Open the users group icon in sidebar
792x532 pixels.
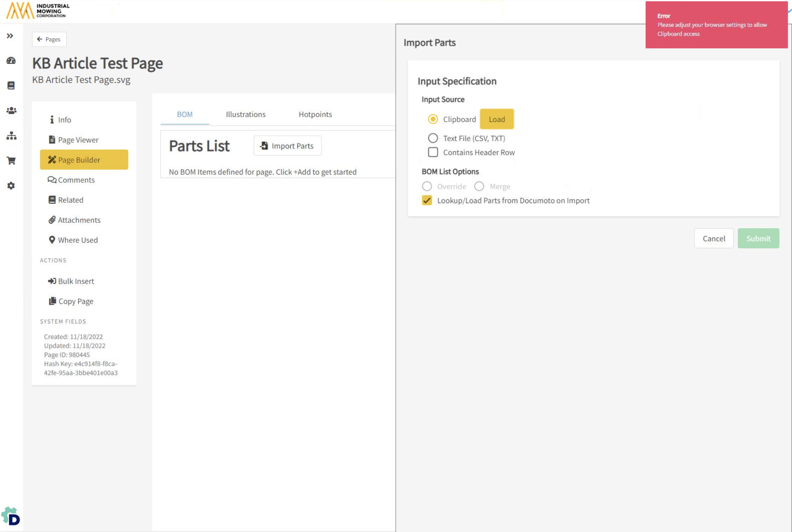[x=11, y=111]
